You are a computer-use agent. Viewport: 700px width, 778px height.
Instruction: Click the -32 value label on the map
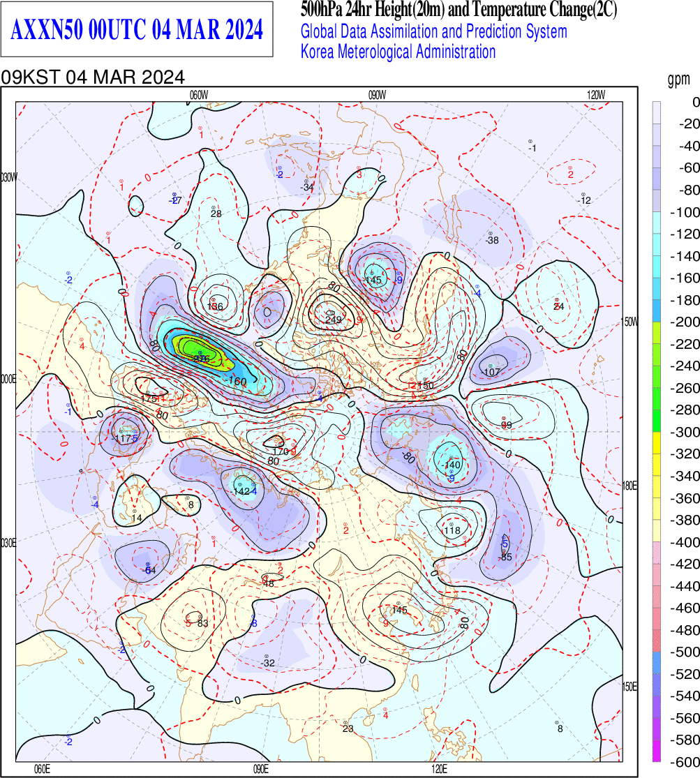pos(267,663)
